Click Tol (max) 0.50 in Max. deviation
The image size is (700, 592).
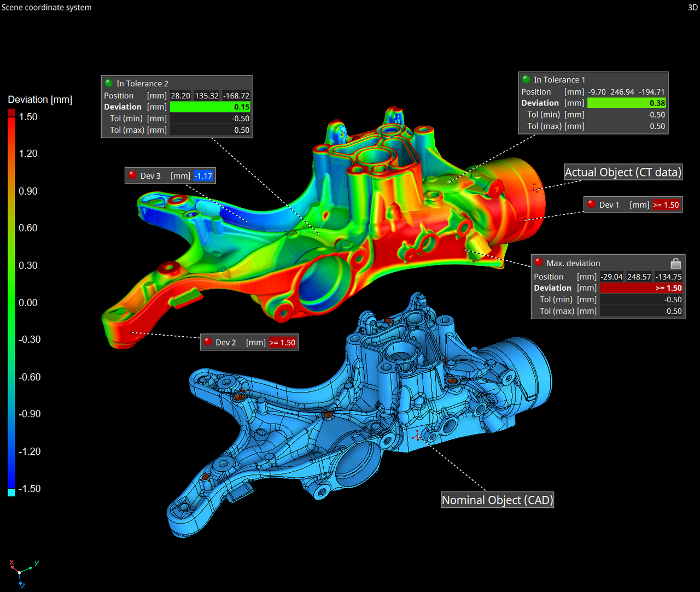[x=641, y=311]
